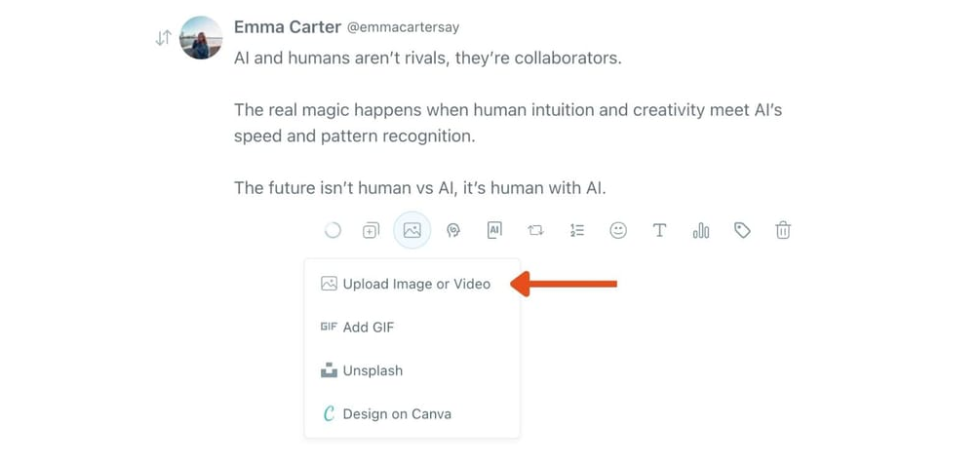Add another tweet with the plus icon
Image resolution: width=980 pixels, height=465 pixels.
(371, 231)
